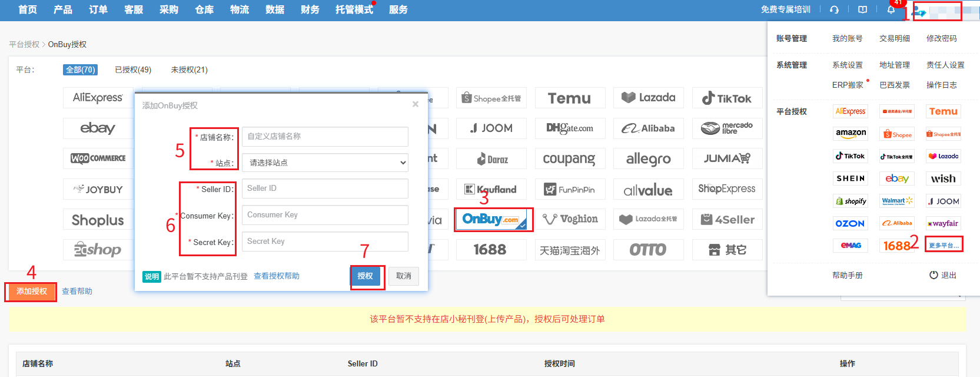Open amazon in the account menu panel

[x=851, y=134]
